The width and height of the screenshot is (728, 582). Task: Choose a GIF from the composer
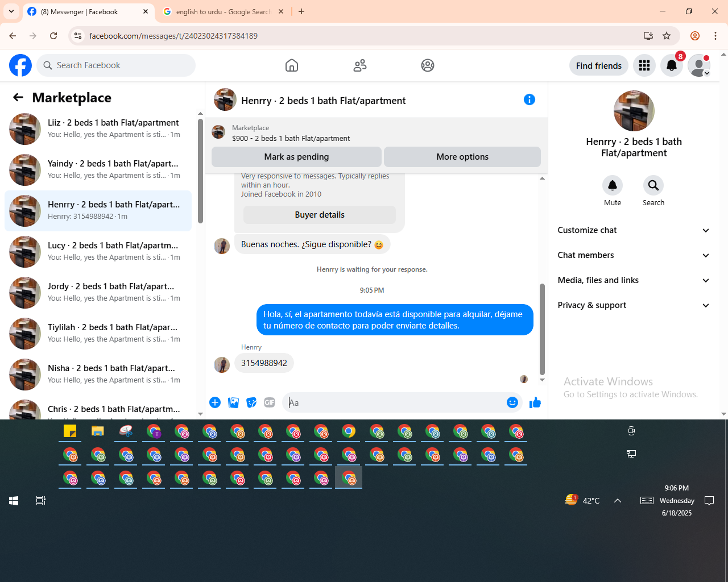point(270,402)
